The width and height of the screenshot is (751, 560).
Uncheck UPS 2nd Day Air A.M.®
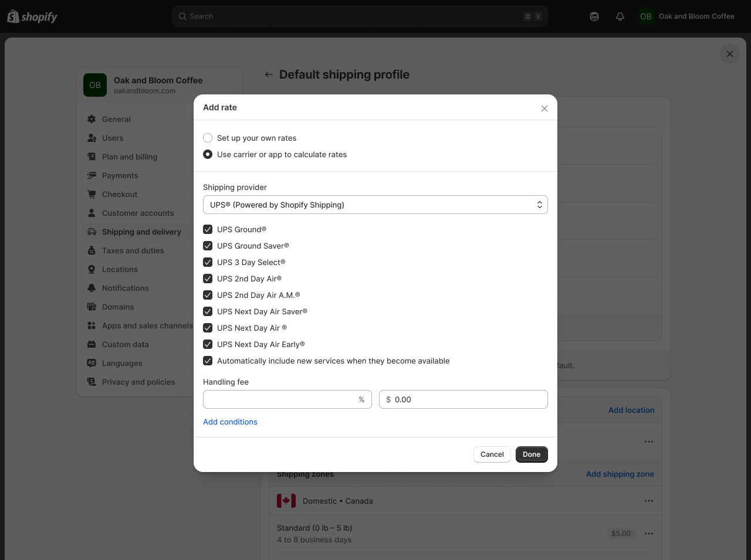[x=208, y=295]
